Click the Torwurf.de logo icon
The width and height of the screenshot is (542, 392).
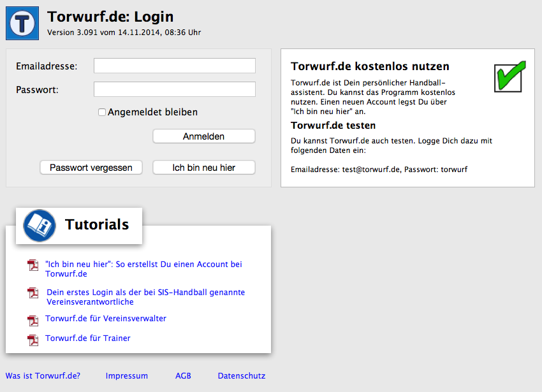(x=22, y=22)
